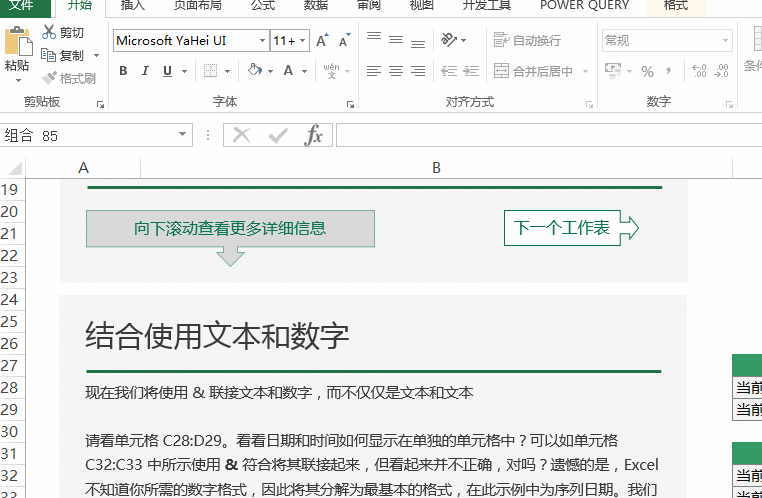Click the Format Painter (格式刷) brush

(49, 78)
